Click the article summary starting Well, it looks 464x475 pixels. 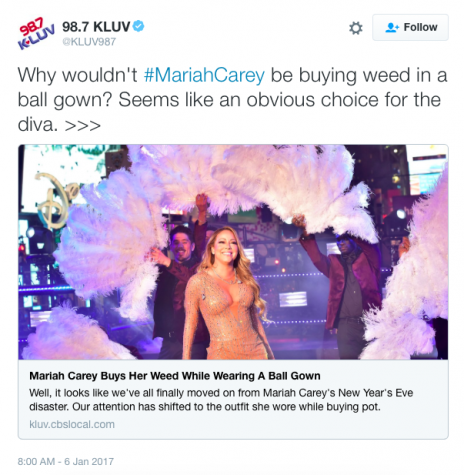tap(221, 400)
